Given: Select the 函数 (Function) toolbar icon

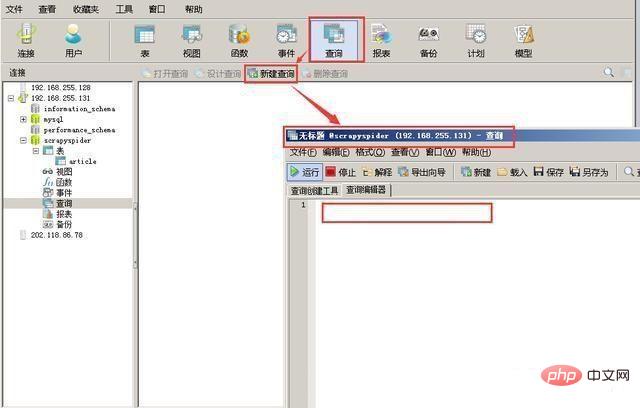Looking at the screenshot, I should tap(239, 40).
